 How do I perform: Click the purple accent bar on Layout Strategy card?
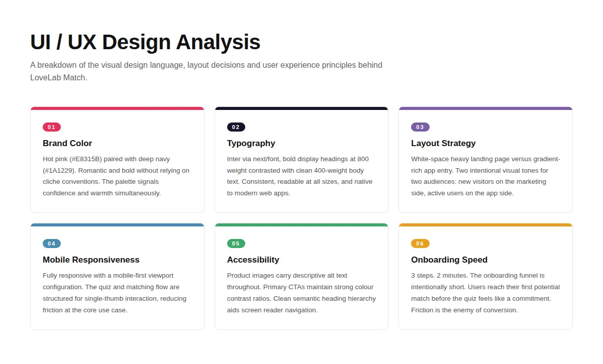click(485, 108)
